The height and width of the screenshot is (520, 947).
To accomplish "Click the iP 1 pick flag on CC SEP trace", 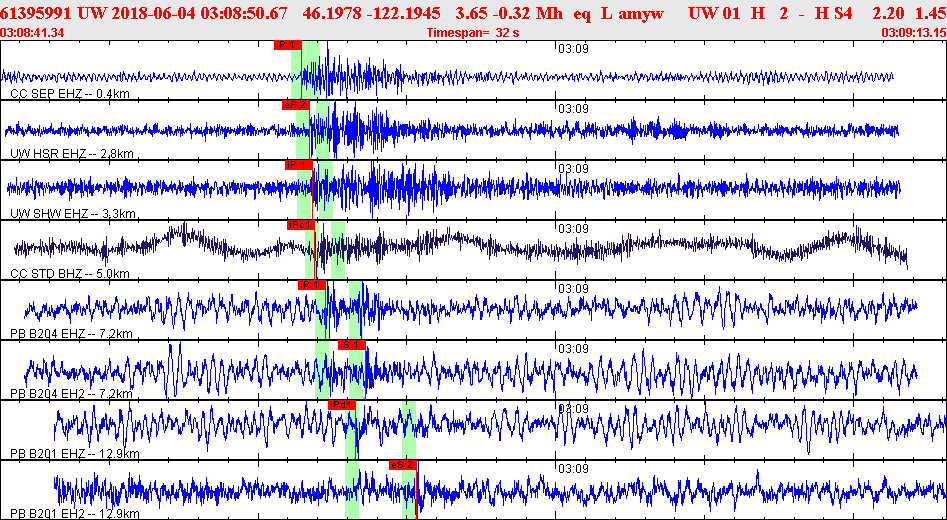I will click(x=286, y=45).
